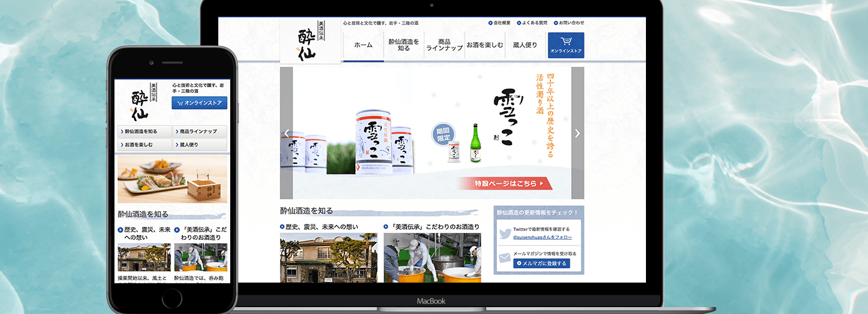Image resolution: width=868 pixels, height=314 pixels.
Task: Follow the @suisenshuzo Twitter link
Action: [542, 238]
